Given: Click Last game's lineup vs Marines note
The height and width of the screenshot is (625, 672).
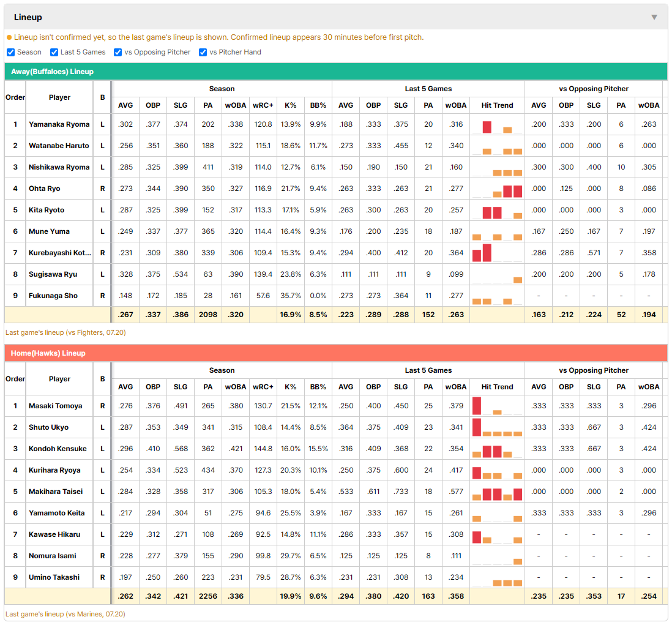Looking at the screenshot, I should (x=65, y=614).
